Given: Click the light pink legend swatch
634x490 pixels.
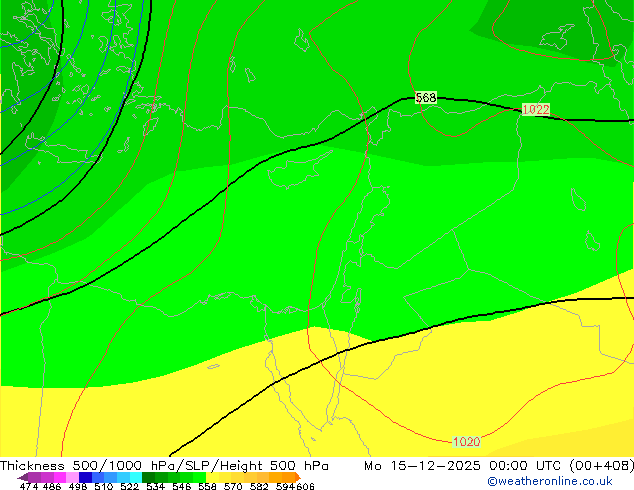Looking at the screenshot, I should tap(72, 477).
